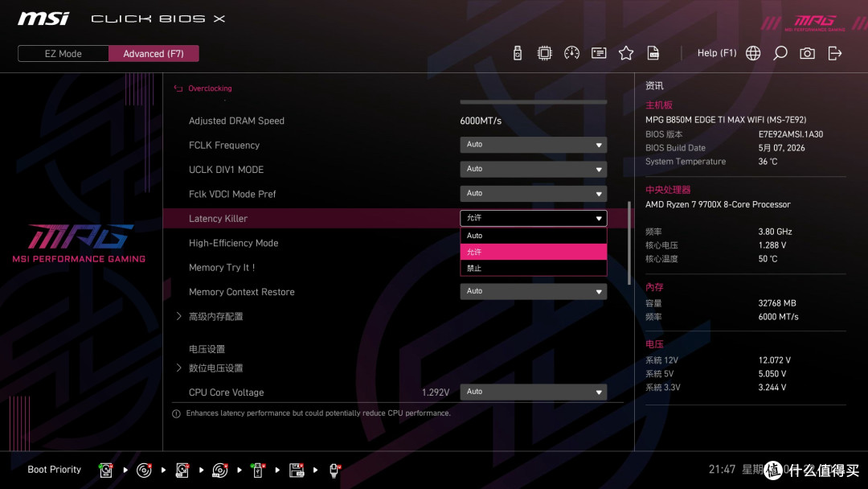Open the FCLK Frequency dropdown
Viewport: 868px width, 489px height.
(x=533, y=145)
